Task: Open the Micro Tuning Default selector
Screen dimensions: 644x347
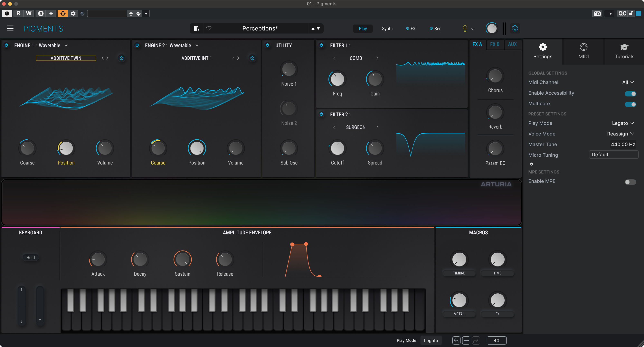Action: (614, 155)
